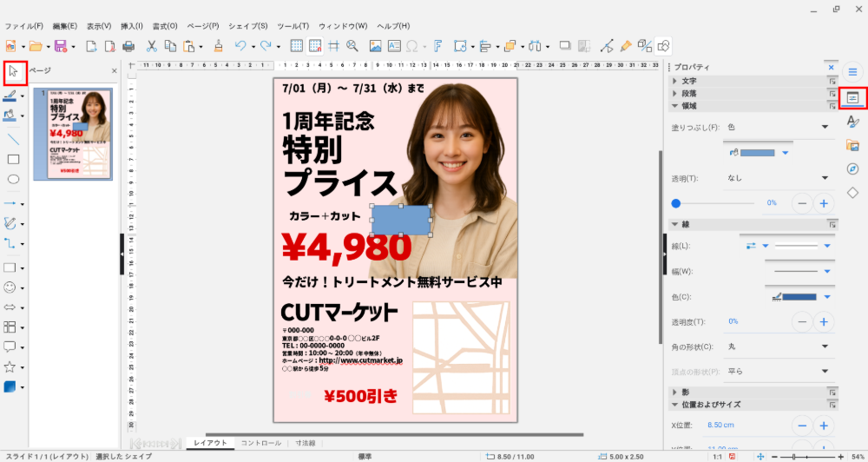The image size is (868, 462).
Task: Close the ページ panel
Action: 114,71
